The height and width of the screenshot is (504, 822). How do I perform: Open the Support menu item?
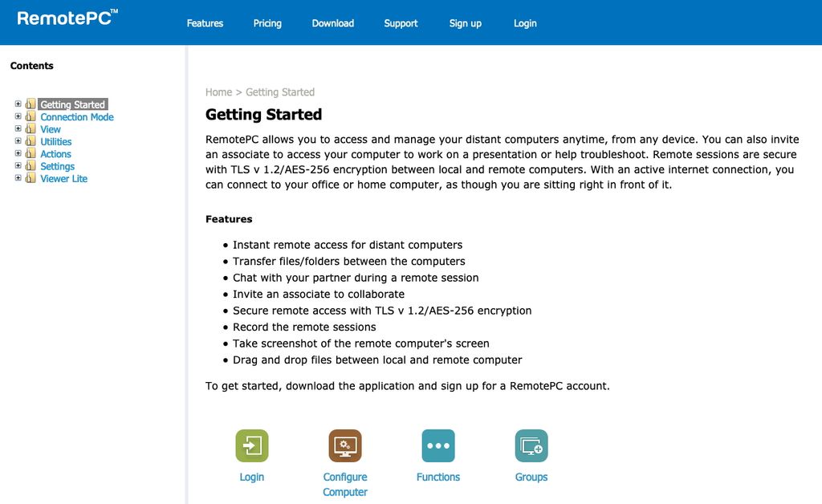tap(401, 23)
